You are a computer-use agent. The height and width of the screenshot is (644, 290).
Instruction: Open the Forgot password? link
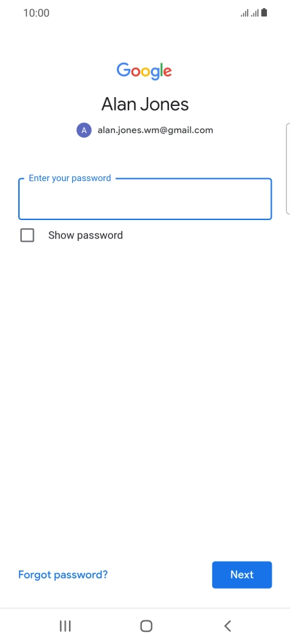[63, 574]
